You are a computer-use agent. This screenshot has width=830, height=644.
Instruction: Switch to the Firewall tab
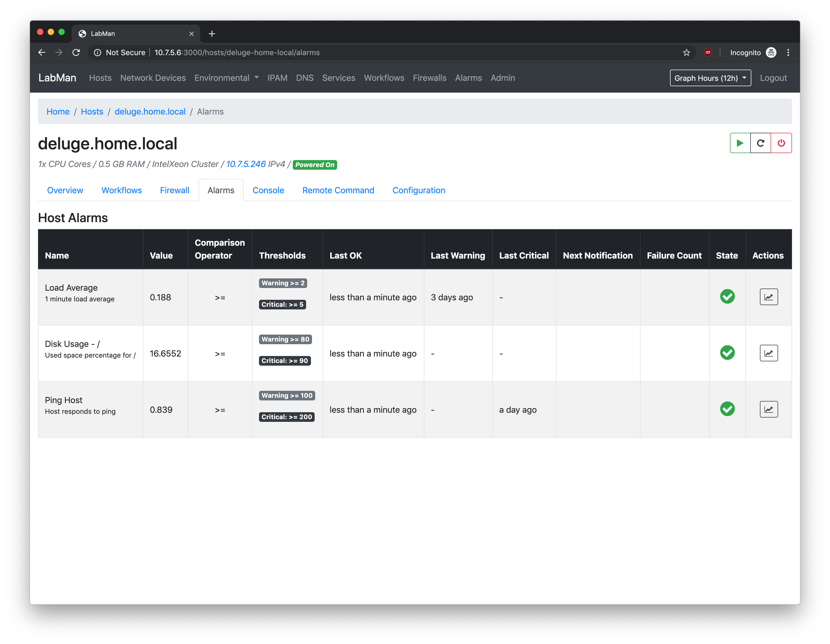coord(174,191)
